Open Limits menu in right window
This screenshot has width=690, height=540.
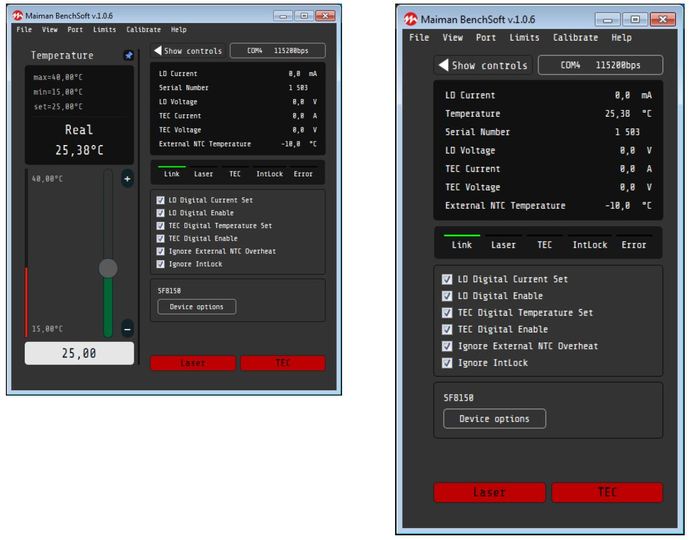click(x=524, y=37)
